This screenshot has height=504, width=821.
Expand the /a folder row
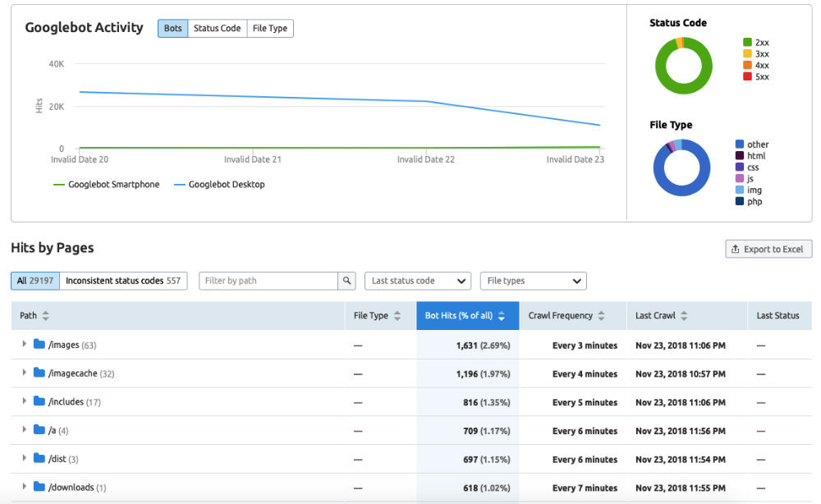[x=24, y=429]
